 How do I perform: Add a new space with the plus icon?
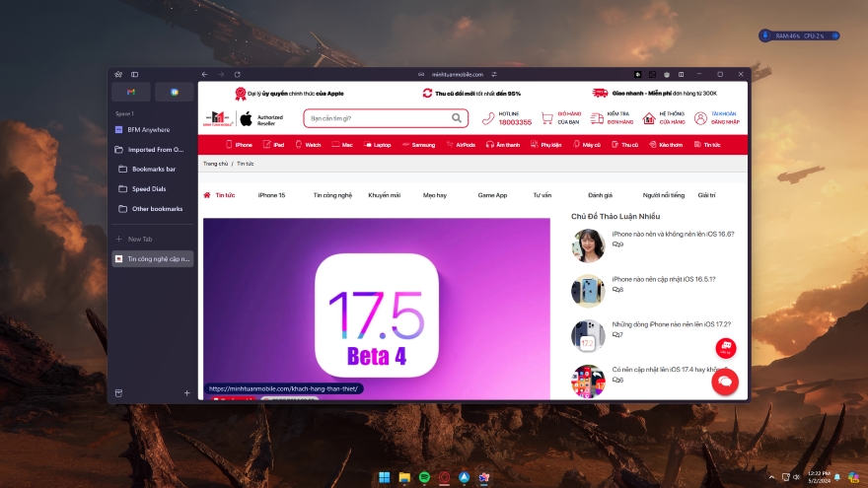click(187, 392)
